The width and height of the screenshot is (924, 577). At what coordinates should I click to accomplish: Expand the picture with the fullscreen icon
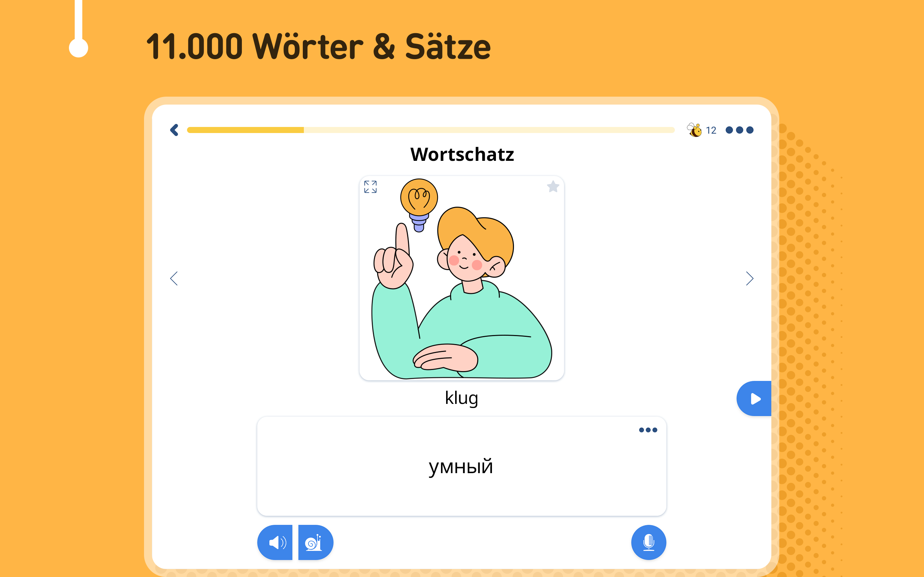[x=370, y=187]
